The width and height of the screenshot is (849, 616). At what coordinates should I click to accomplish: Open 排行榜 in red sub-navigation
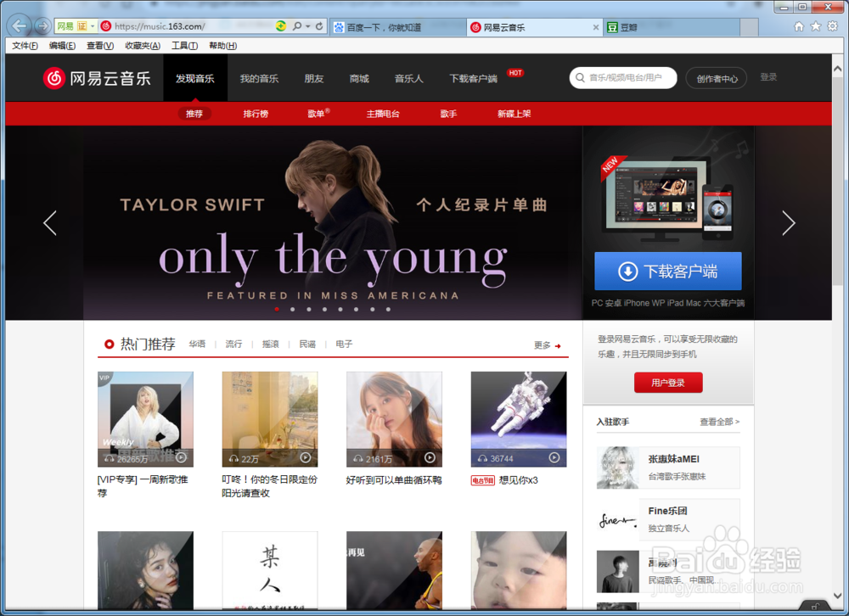tap(256, 114)
